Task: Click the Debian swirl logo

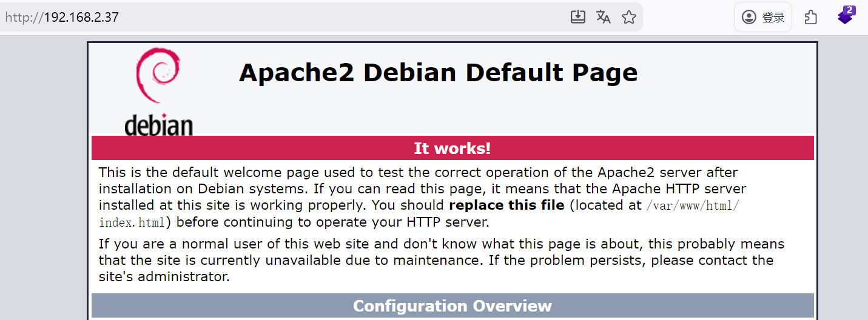Action: (158, 75)
